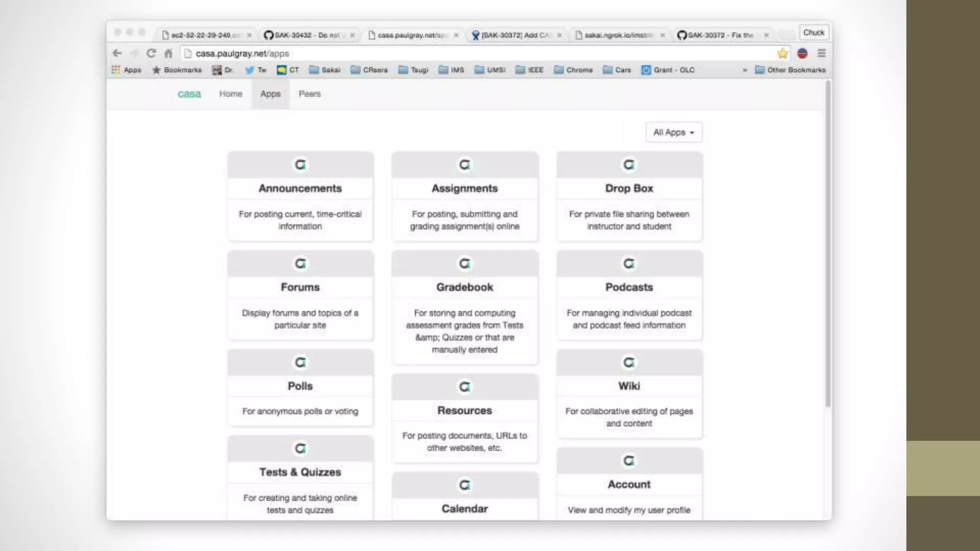Go to the Home nav item

(x=231, y=94)
